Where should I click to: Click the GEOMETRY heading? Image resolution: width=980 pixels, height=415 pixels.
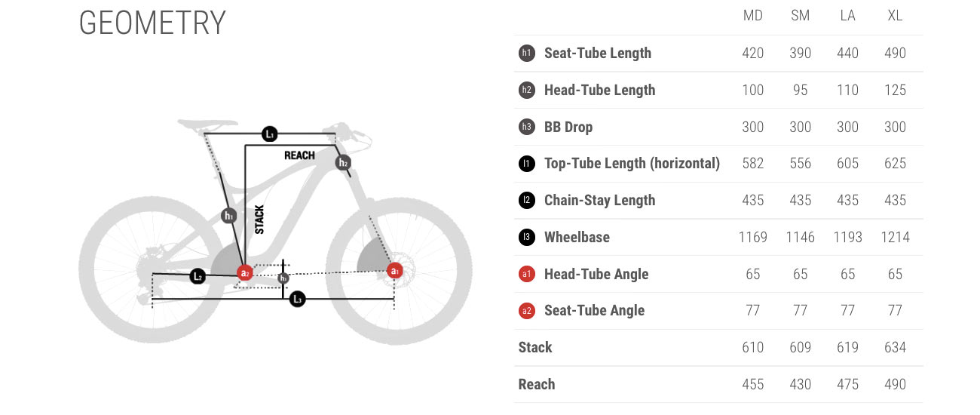(152, 23)
